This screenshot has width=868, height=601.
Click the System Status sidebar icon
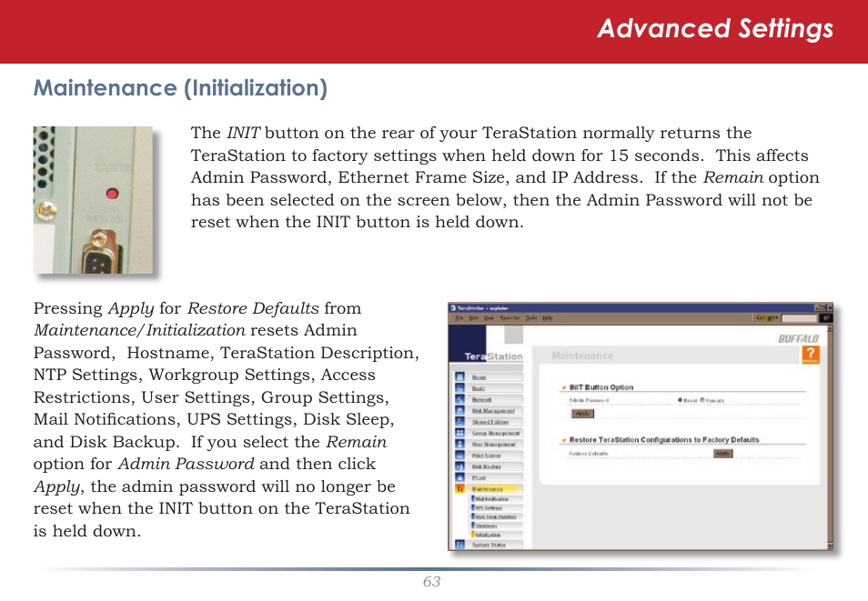459,545
